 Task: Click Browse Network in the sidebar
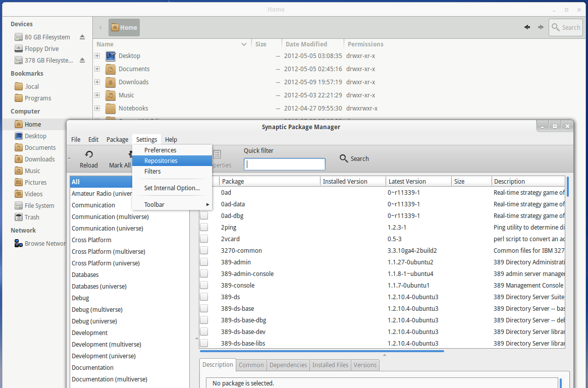tap(40, 243)
